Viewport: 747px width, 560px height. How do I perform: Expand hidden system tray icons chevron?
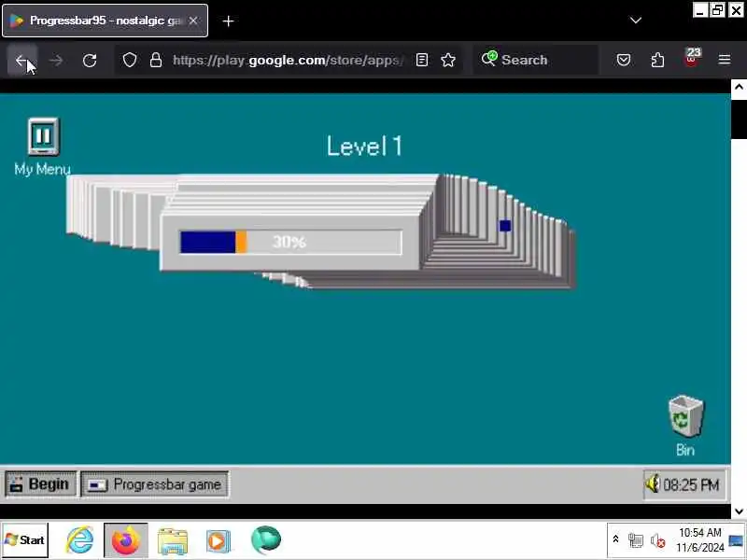[x=615, y=539]
